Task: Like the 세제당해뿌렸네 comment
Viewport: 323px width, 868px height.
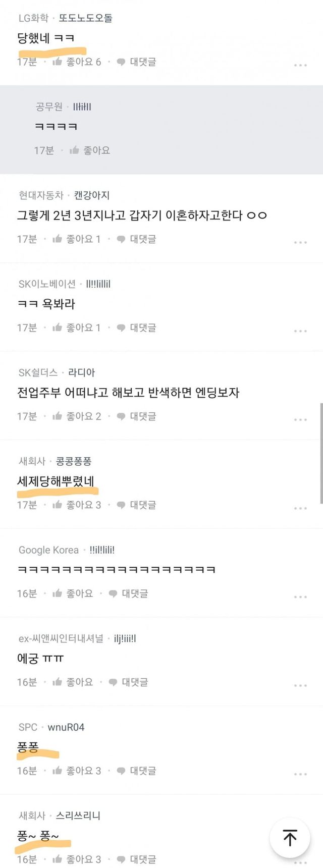Action: (77, 505)
